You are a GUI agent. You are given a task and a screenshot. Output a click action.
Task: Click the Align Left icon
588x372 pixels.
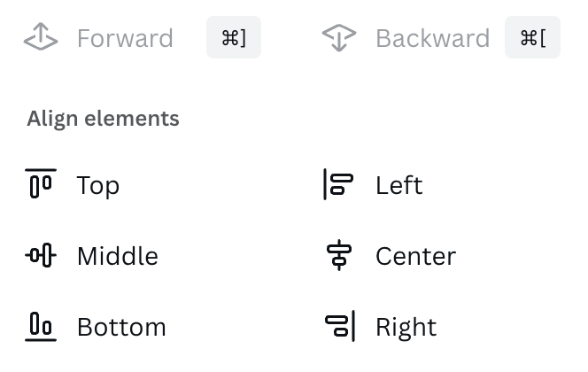click(338, 184)
